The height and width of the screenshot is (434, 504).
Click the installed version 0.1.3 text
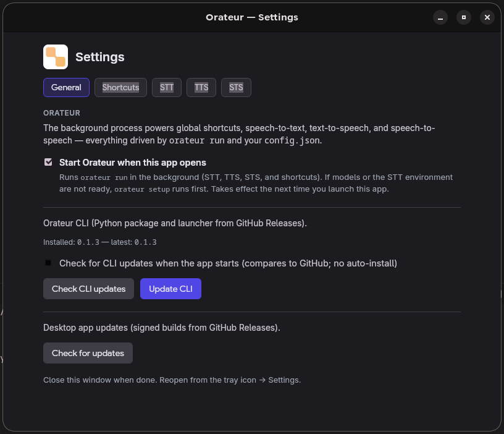coord(88,242)
